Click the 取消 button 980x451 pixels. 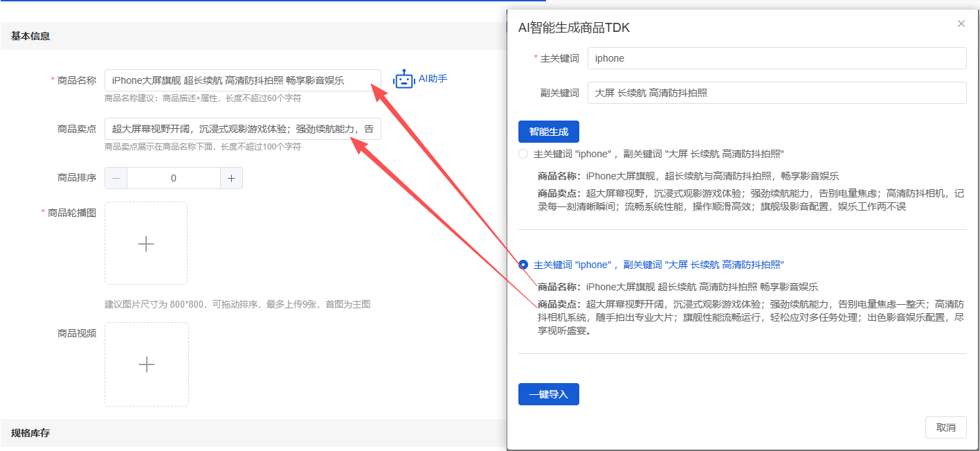[946, 427]
